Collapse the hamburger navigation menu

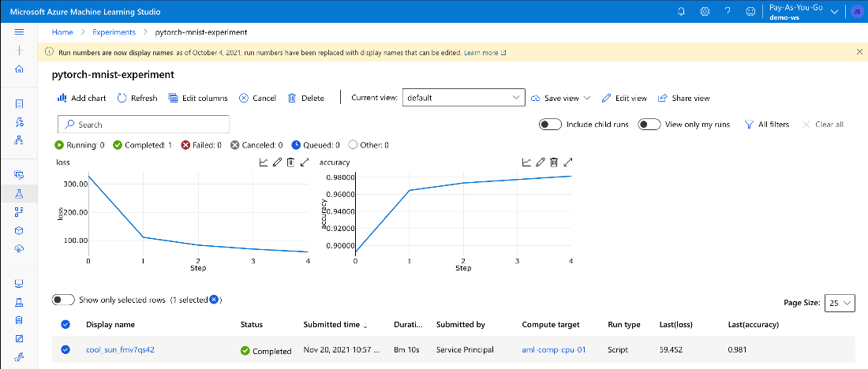tap(19, 32)
